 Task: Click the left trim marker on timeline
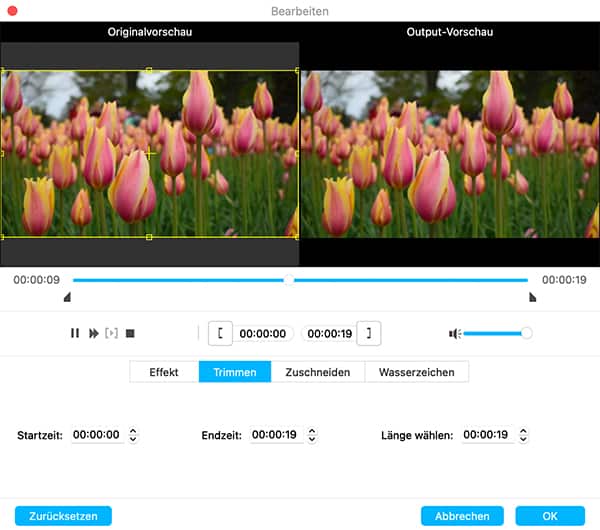click(x=67, y=297)
